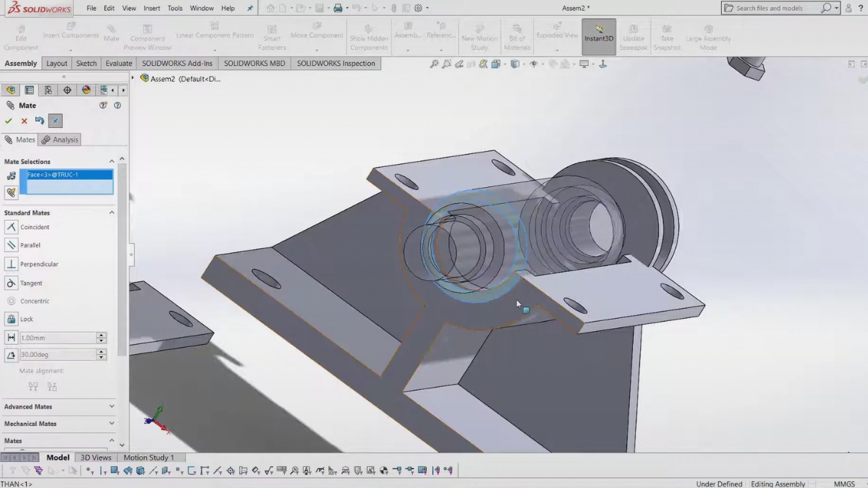Screen dimensions: 868x488
Task: Open the Motion Study 1 tab
Action: [x=148, y=458]
